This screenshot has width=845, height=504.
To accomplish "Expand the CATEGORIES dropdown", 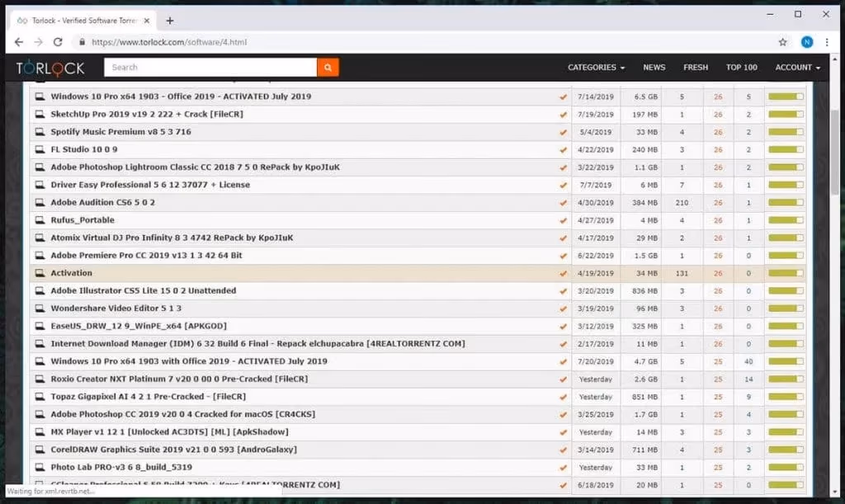I will (x=596, y=68).
